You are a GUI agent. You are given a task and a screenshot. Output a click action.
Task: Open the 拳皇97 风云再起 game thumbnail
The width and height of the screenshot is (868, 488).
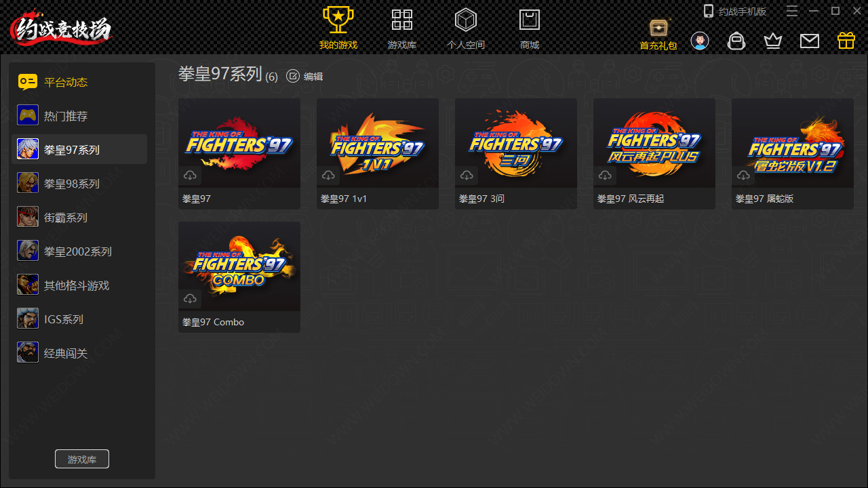(x=654, y=144)
